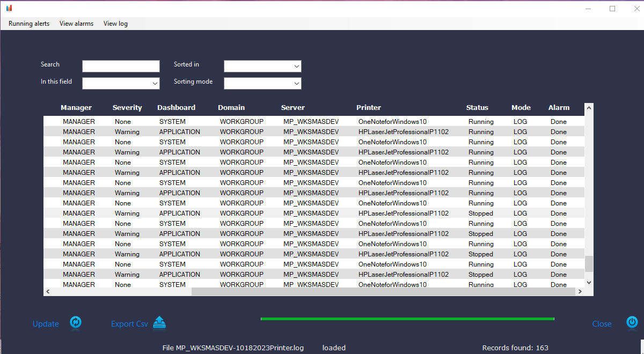Screen dimensions: 644x354
Task: Click the Export Csv tray icon
Action: (x=159, y=322)
